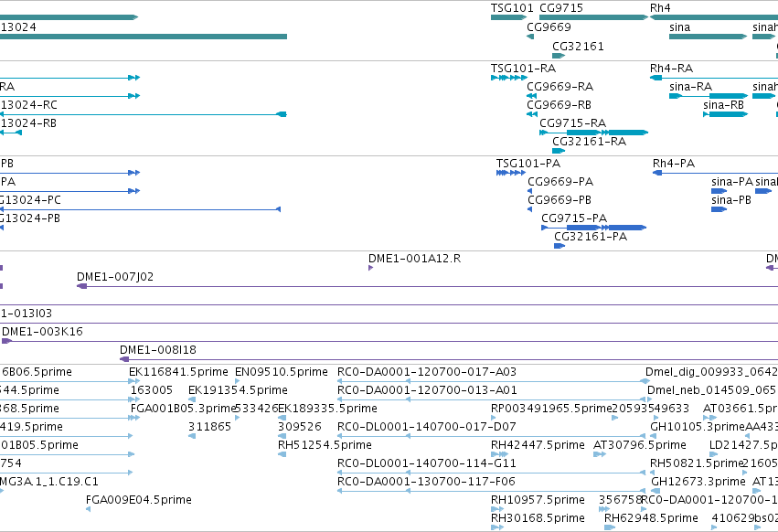Viewport: 778px width, 532px height.
Task: Click the RH51254.5prime EST
Action: pyautogui.click(x=282, y=454)
